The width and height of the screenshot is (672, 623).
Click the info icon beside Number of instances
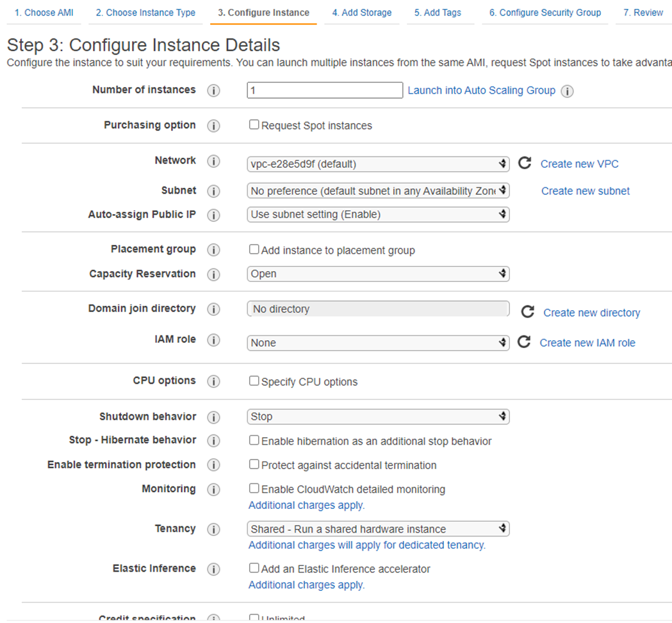click(213, 90)
